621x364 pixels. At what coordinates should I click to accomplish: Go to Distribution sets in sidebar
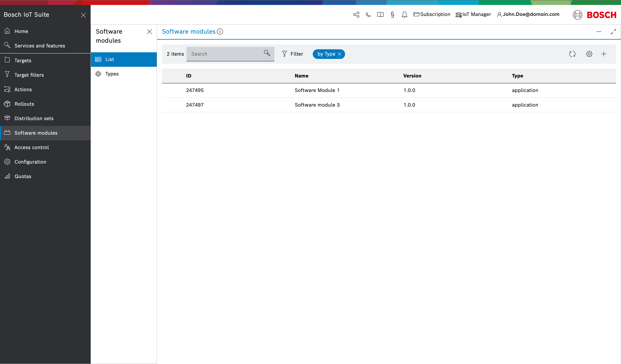(x=34, y=118)
